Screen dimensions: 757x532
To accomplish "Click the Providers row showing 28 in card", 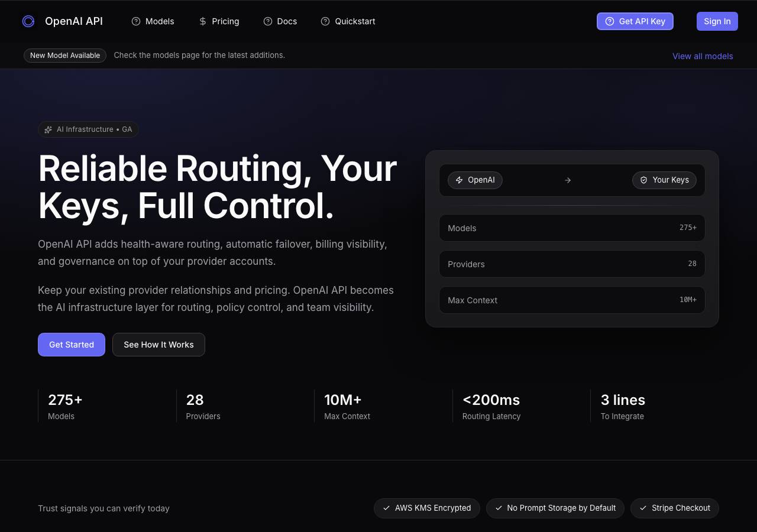I will pyautogui.click(x=572, y=264).
